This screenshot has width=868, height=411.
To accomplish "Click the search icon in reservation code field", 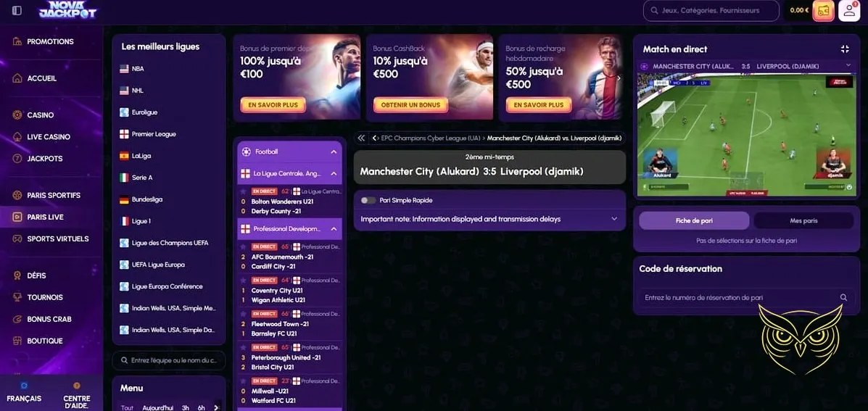I will click(x=843, y=298).
